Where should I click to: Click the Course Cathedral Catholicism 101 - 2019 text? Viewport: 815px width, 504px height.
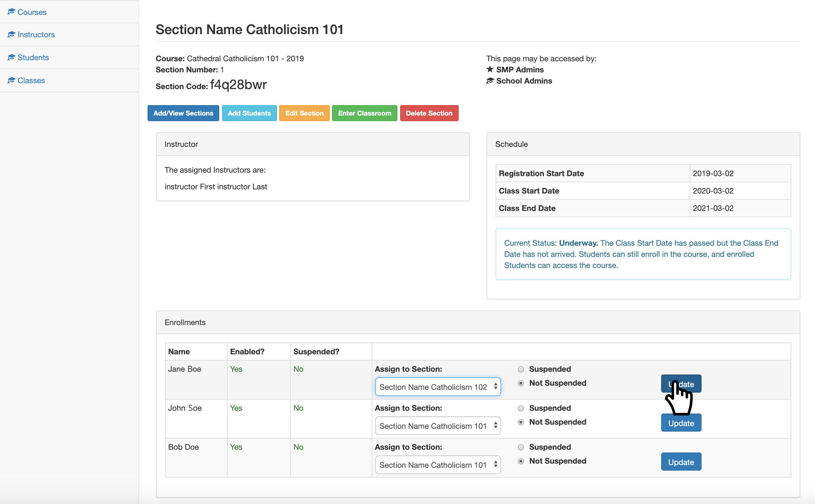(230, 58)
